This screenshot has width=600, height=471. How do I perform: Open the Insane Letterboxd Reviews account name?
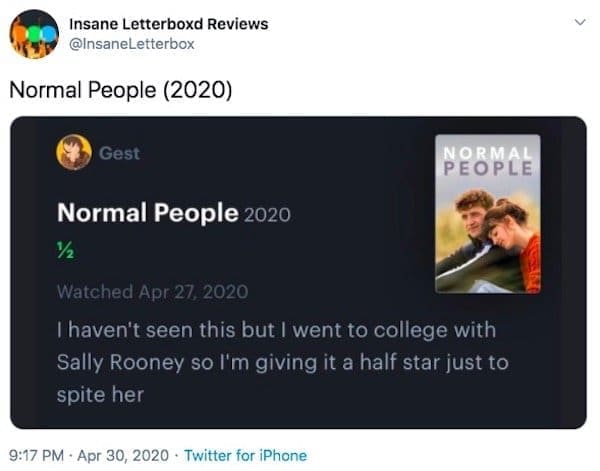pyautogui.click(x=168, y=23)
